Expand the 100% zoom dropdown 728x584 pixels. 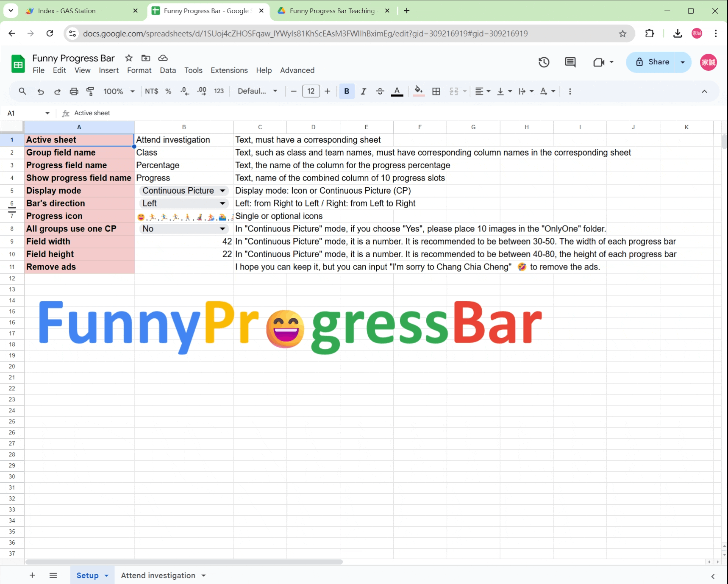point(119,91)
